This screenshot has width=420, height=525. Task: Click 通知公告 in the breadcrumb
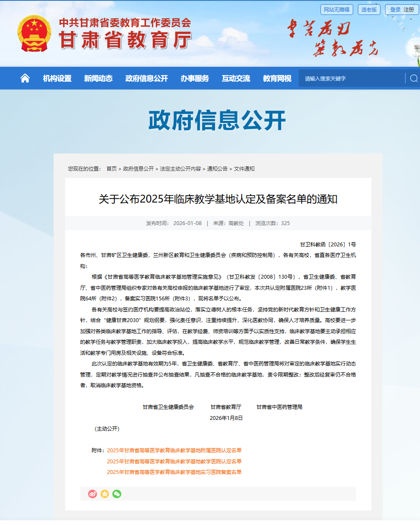tap(217, 169)
